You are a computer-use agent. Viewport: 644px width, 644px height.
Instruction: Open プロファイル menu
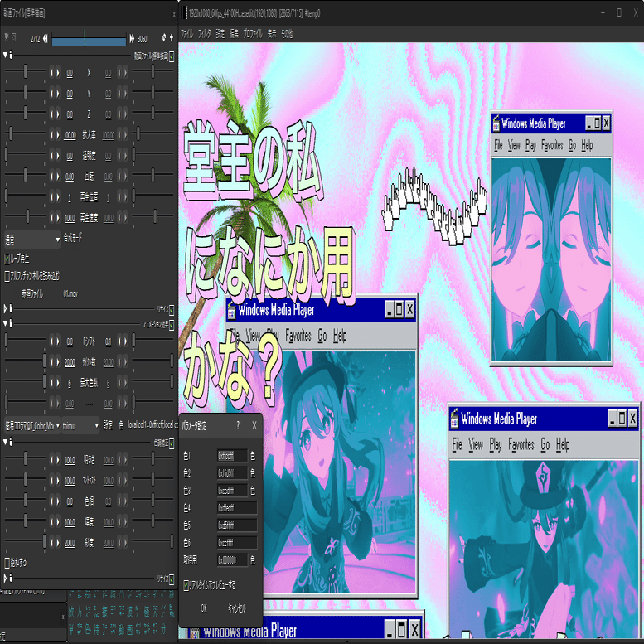pyautogui.click(x=253, y=34)
